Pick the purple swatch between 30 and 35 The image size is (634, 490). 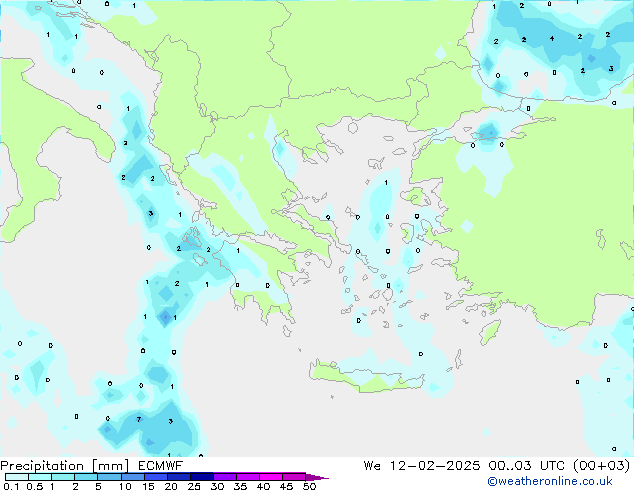tap(225, 477)
